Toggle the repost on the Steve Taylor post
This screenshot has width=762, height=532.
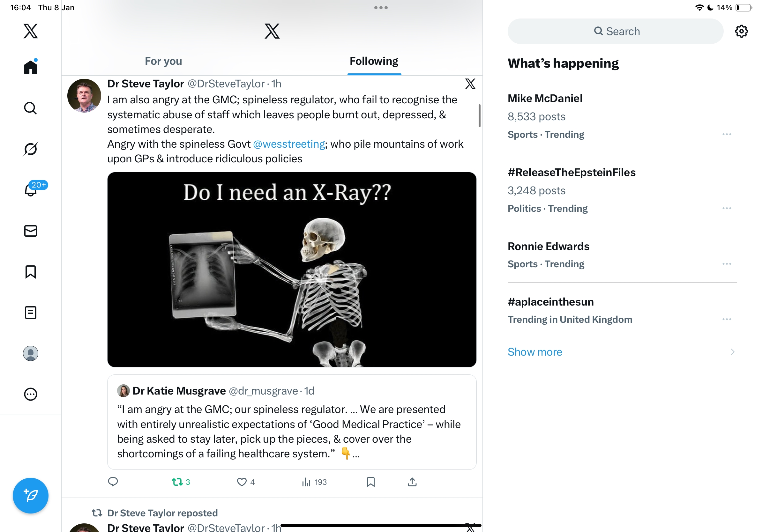pyautogui.click(x=177, y=482)
